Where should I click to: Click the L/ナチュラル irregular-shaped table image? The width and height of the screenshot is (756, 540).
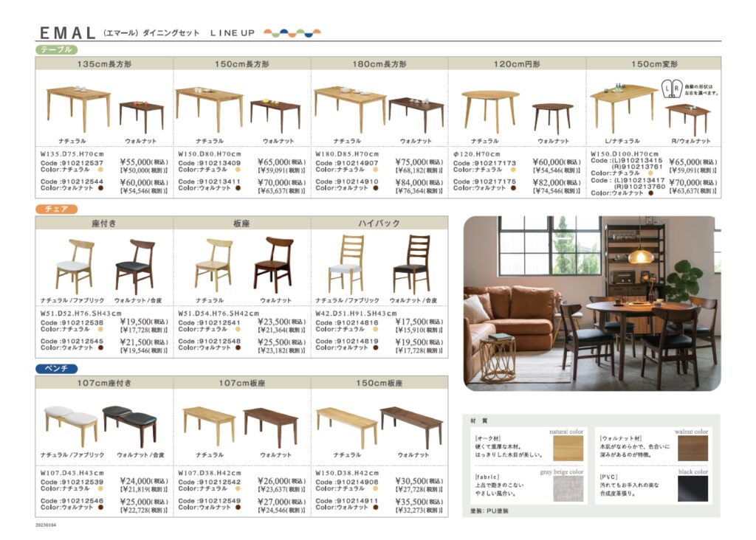pos(623,109)
